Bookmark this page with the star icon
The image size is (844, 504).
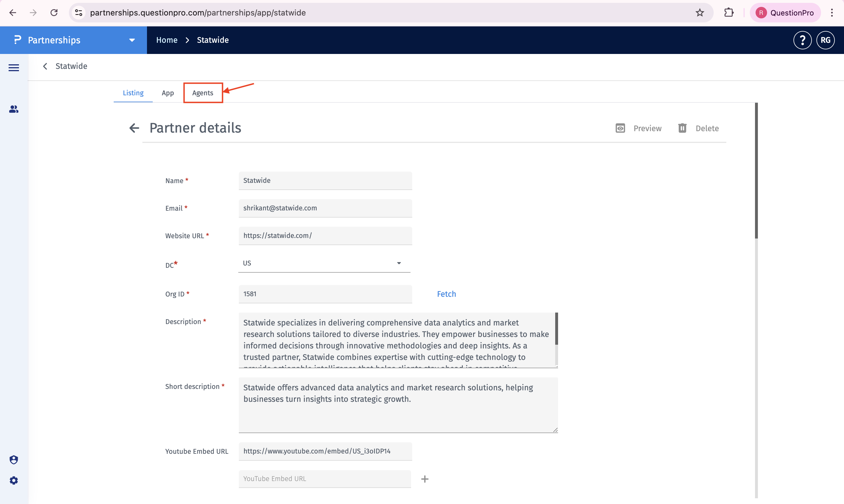tap(700, 13)
